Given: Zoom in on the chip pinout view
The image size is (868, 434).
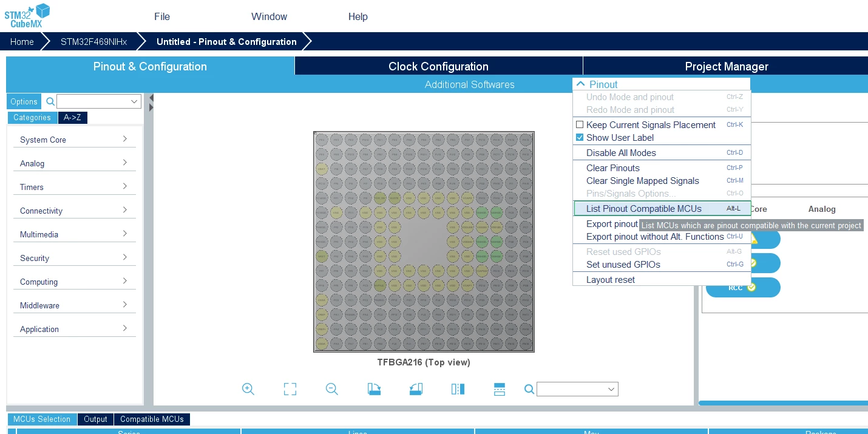Looking at the screenshot, I should pos(248,389).
